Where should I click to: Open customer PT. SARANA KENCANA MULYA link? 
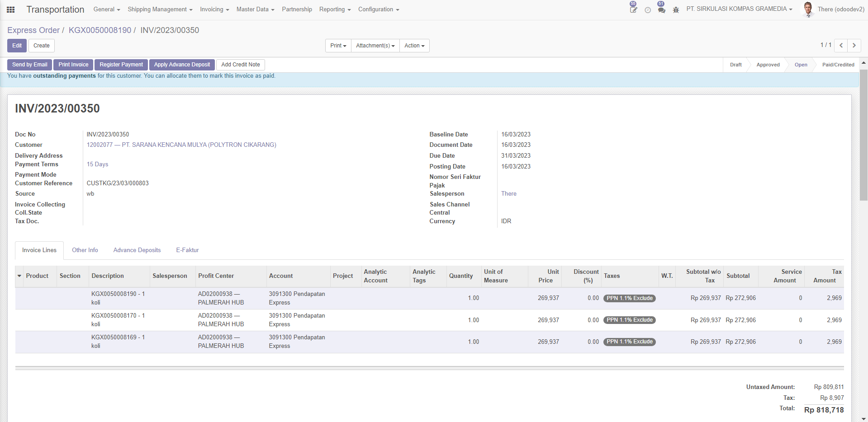(x=181, y=145)
